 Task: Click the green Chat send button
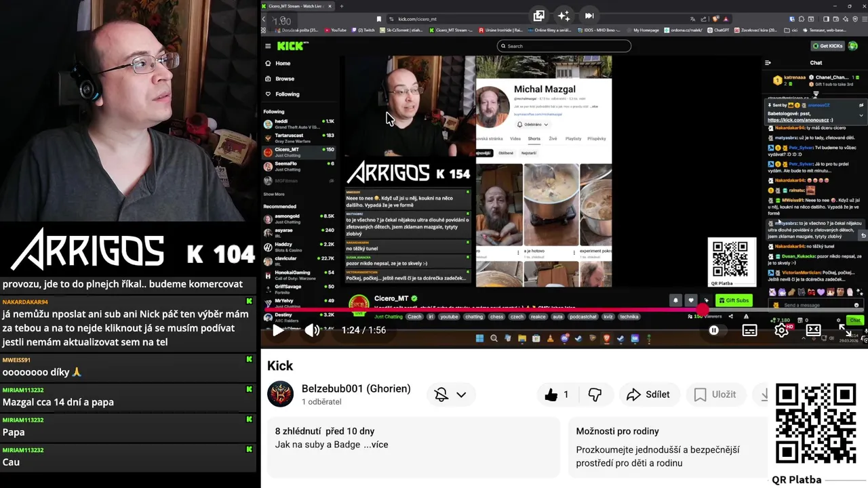(855, 321)
